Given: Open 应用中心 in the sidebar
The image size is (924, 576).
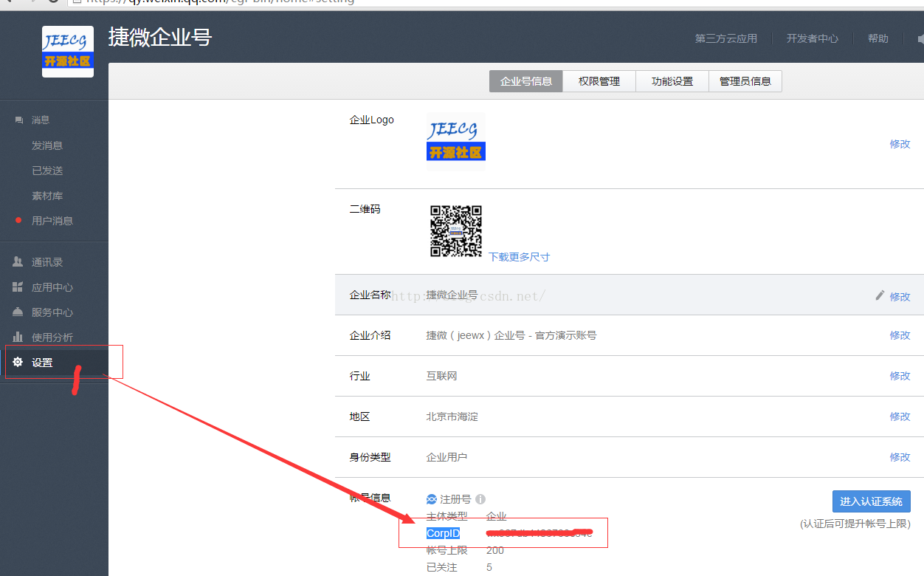Looking at the screenshot, I should [52, 287].
